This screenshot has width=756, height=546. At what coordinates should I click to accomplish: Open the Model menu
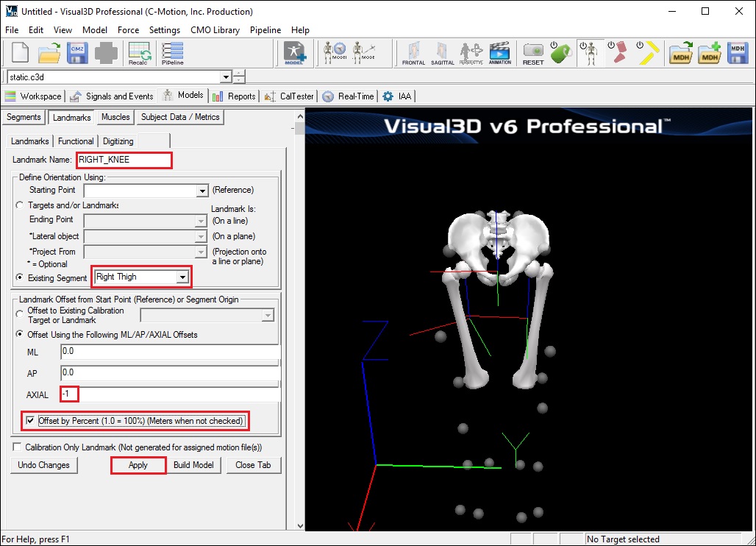coord(95,30)
